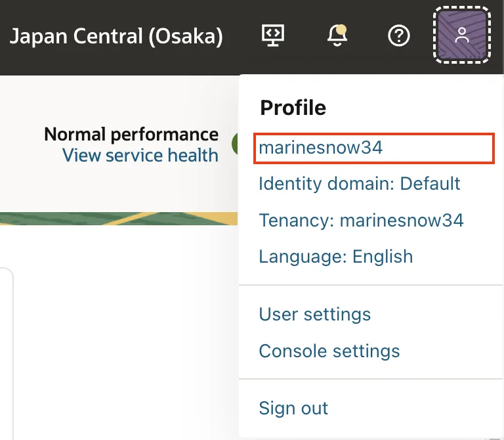Sign out of the console
This screenshot has width=504, height=440.
click(x=293, y=408)
